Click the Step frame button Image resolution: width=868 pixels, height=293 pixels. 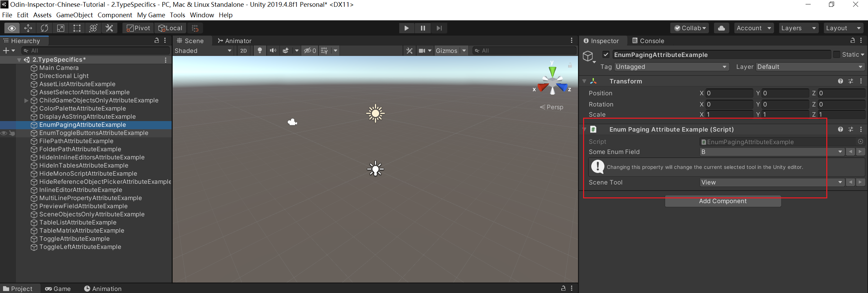click(439, 28)
